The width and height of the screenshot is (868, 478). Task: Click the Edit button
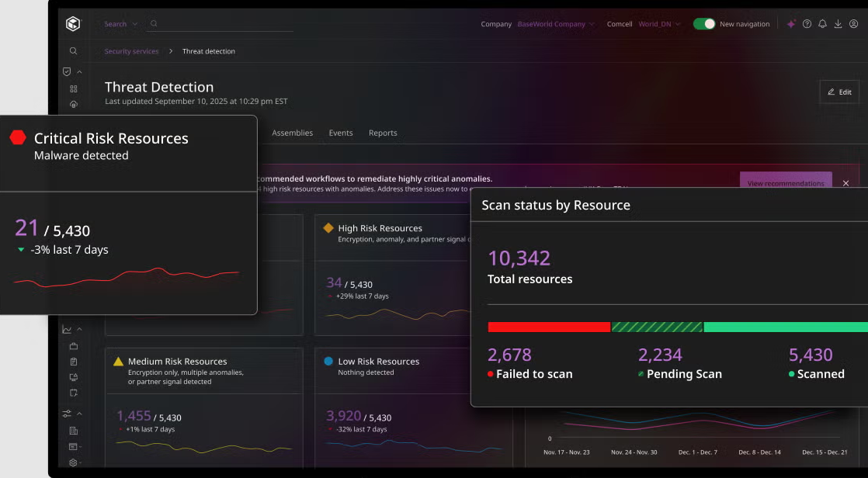(x=839, y=92)
